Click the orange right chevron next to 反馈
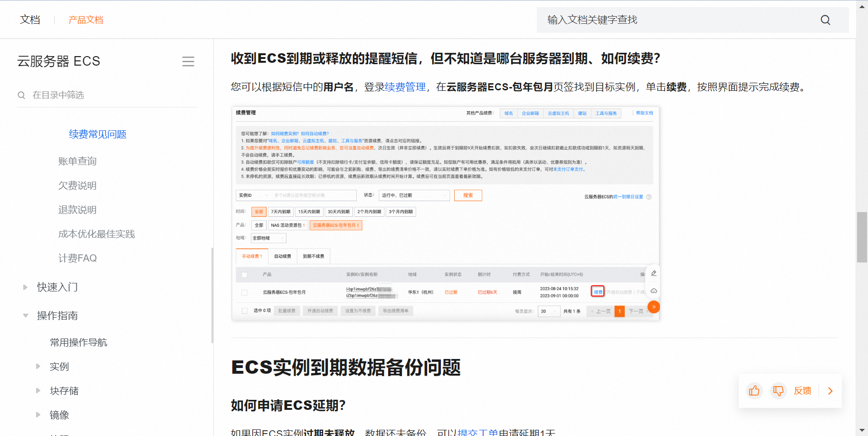Image resolution: width=868 pixels, height=436 pixels. tap(830, 391)
